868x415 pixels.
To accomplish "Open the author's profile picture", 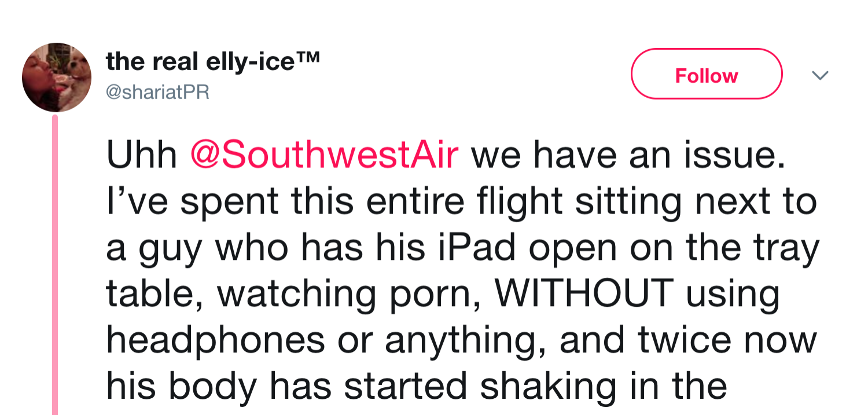I will 57,77.
